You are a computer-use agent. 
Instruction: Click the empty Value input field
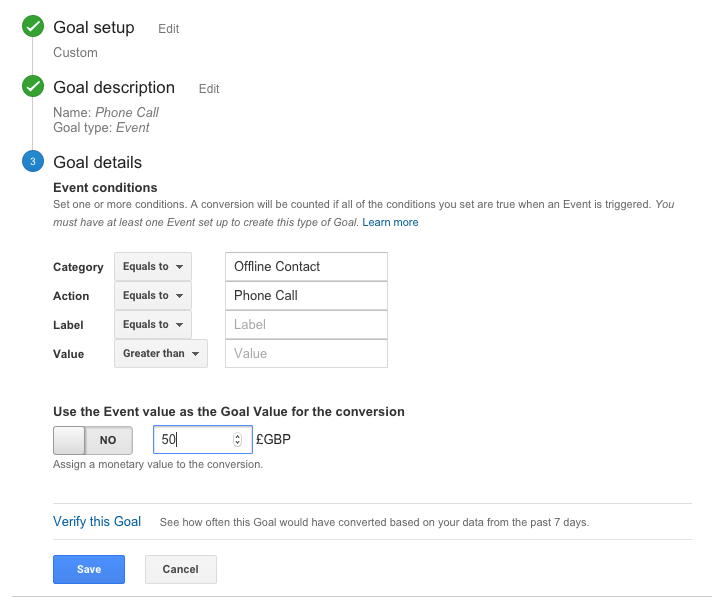point(307,354)
